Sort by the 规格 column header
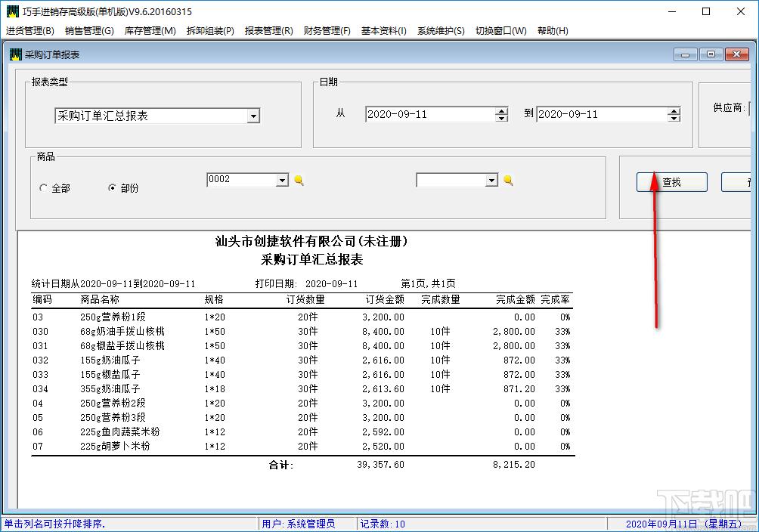The image size is (759, 532). [x=214, y=300]
